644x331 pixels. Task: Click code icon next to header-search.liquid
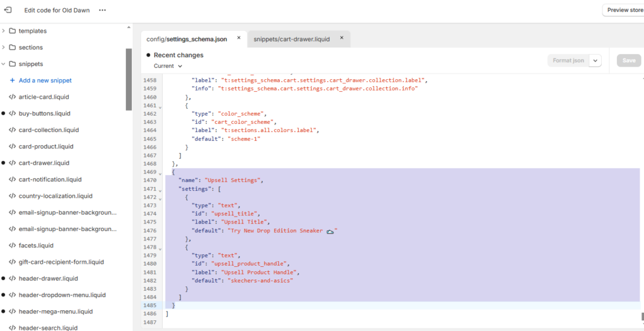pos(13,328)
